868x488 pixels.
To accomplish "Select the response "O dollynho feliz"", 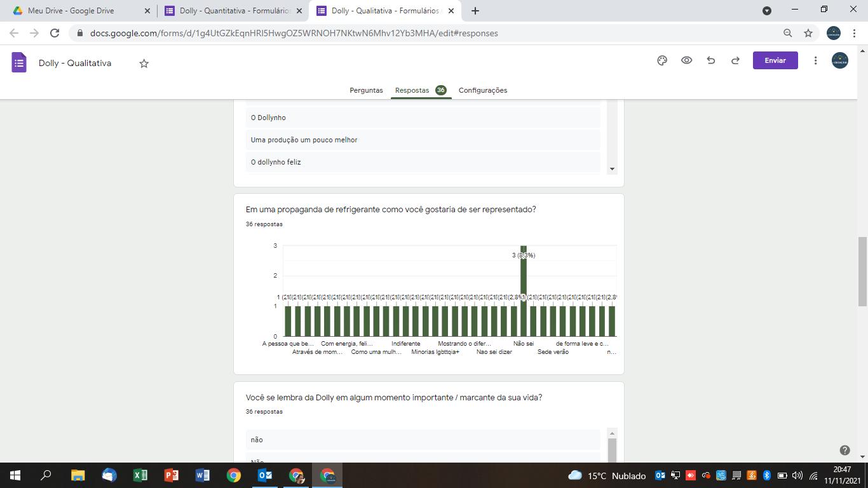I will pos(423,162).
